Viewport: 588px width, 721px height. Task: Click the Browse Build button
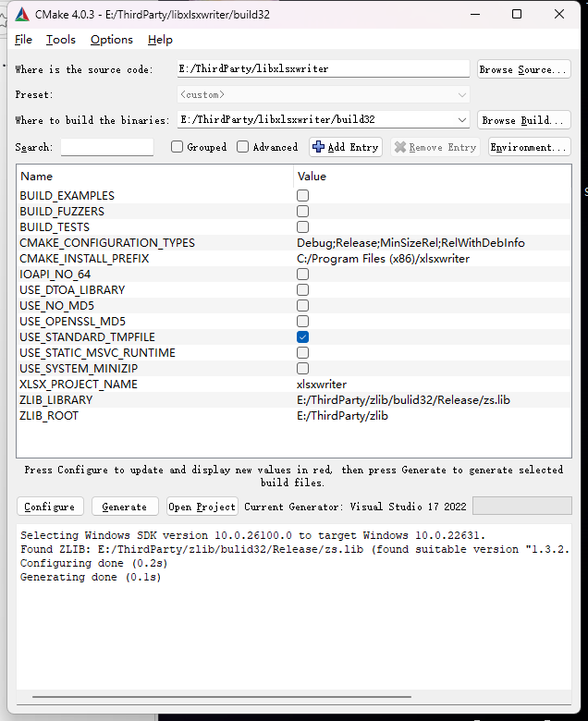(x=523, y=120)
